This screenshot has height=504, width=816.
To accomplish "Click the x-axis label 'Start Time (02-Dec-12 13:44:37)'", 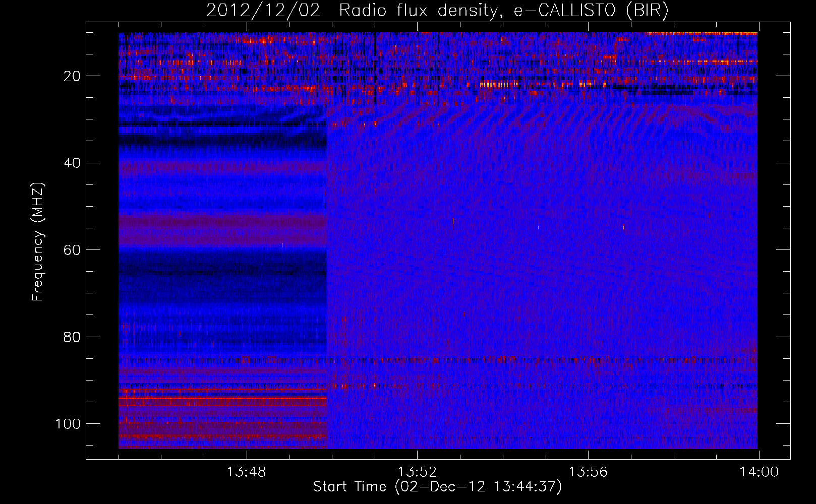I will pos(437,487).
